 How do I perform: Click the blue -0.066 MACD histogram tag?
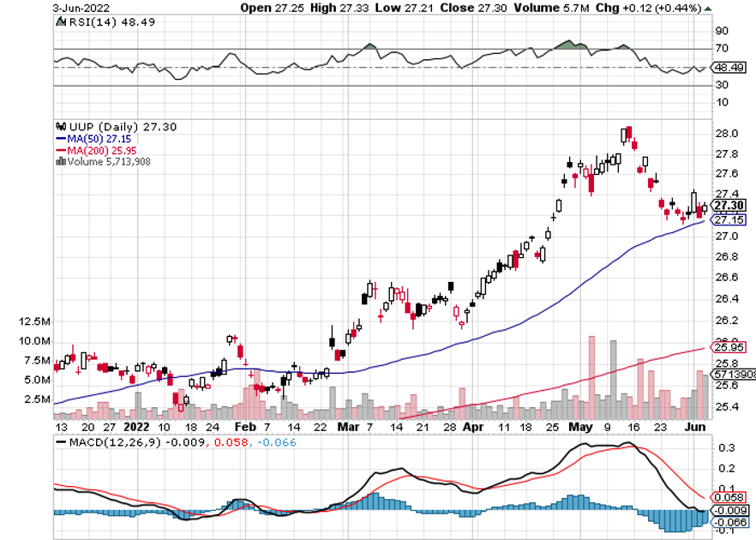click(729, 521)
